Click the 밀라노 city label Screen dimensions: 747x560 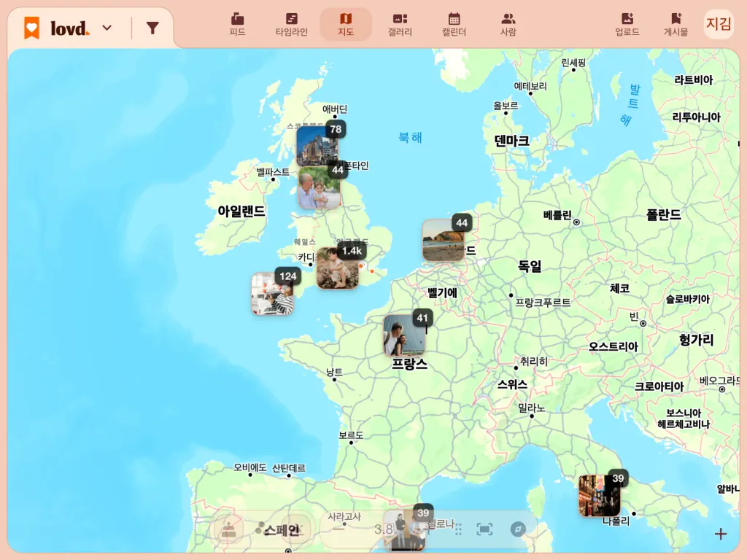click(x=532, y=408)
